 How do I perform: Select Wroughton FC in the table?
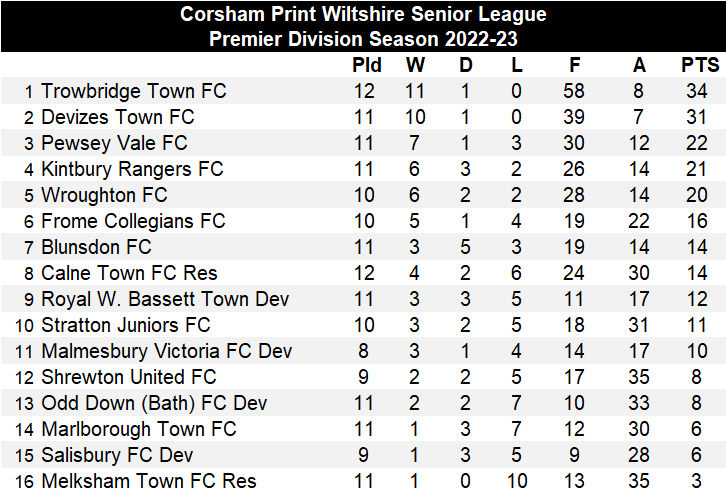[x=104, y=195]
